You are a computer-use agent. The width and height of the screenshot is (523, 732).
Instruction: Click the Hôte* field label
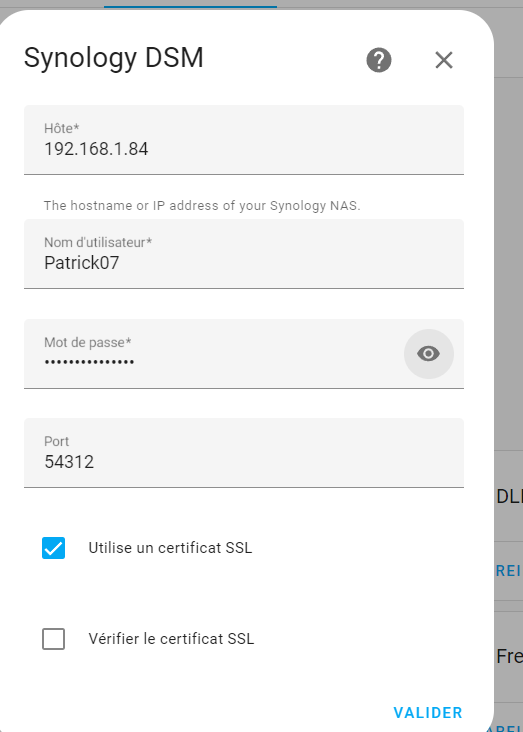coord(62,128)
